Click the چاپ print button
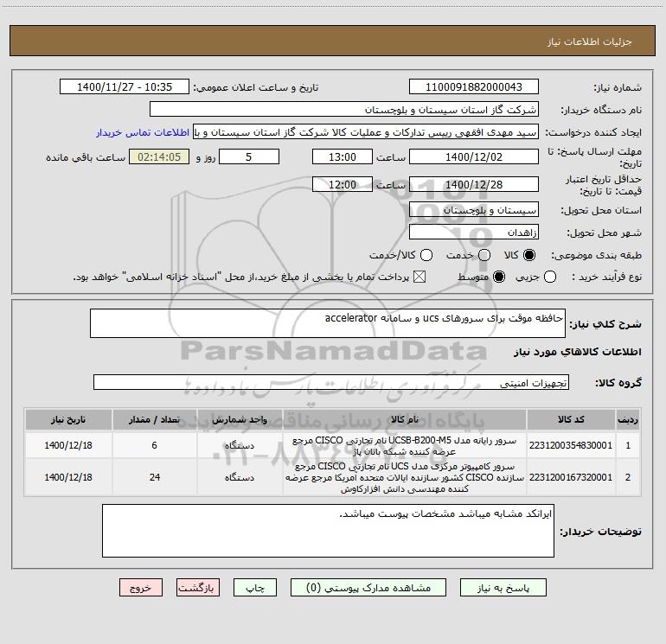 point(255,588)
